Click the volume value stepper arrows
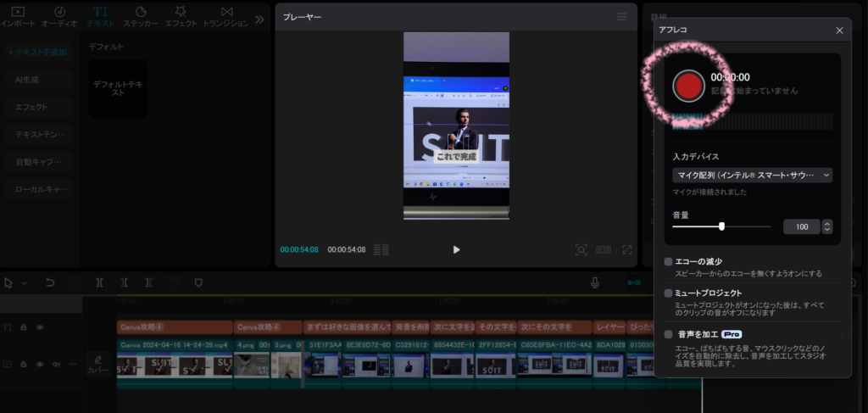The image size is (868, 413). pyautogui.click(x=827, y=226)
